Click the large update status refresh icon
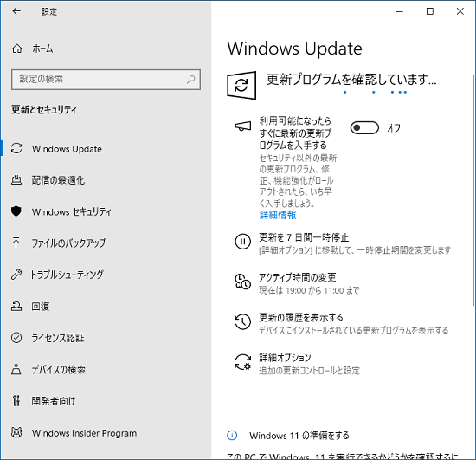This screenshot has height=460, width=476. (241, 86)
